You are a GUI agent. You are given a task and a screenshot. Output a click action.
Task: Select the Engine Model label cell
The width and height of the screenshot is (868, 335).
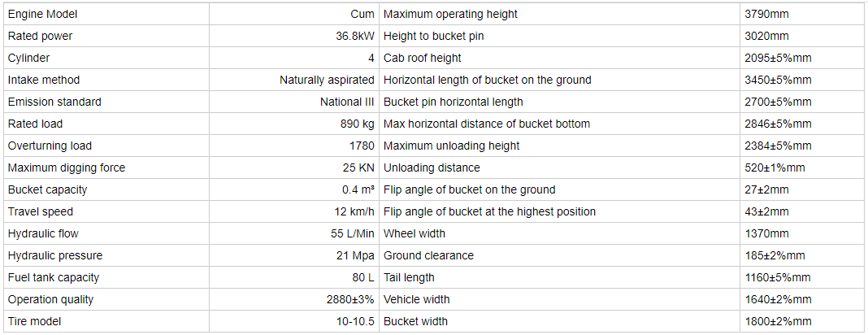[106, 15]
